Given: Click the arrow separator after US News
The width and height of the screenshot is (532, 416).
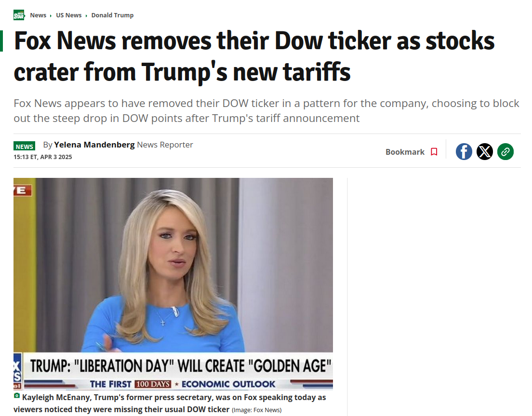Looking at the screenshot, I should tap(86, 15).
